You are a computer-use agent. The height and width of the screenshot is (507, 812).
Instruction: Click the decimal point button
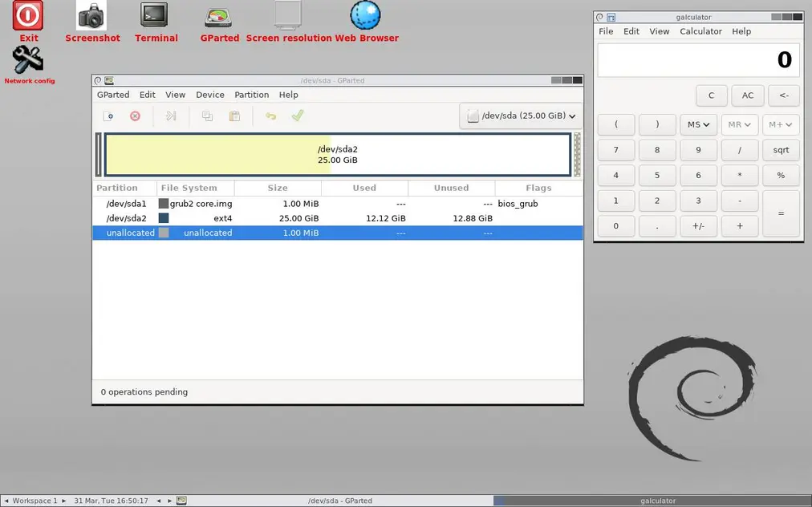pyautogui.click(x=657, y=226)
